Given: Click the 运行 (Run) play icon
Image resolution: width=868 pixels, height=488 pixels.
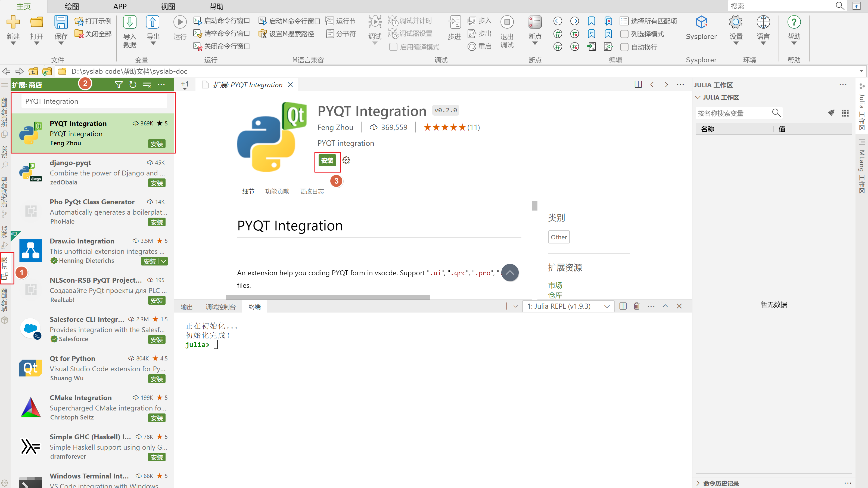Looking at the screenshot, I should [x=180, y=22].
